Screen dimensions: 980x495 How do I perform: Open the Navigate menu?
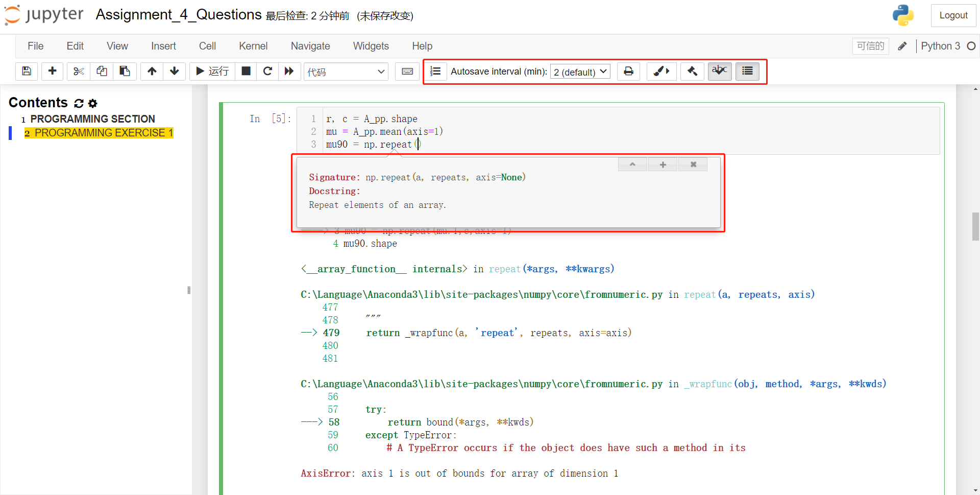(x=310, y=46)
